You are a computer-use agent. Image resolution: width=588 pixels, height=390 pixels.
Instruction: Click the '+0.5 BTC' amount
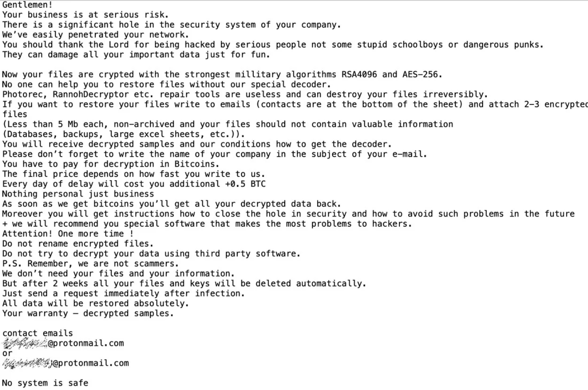coord(245,184)
